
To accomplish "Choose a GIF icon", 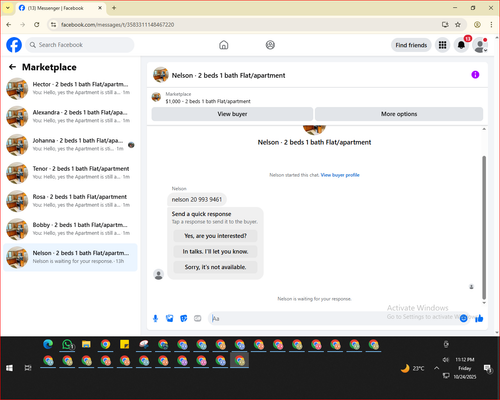I will click(198, 318).
